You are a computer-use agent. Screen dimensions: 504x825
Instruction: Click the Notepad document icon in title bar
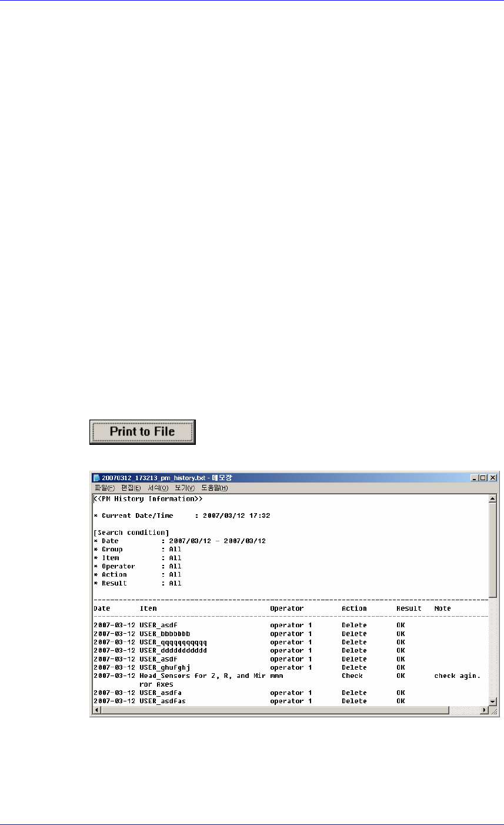tap(96, 478)
